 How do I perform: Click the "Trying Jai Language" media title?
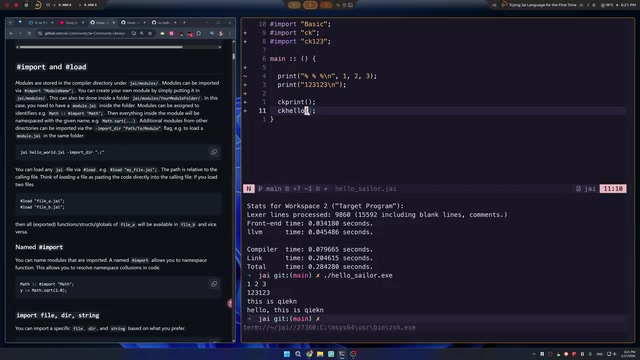[x=542, y=5]
